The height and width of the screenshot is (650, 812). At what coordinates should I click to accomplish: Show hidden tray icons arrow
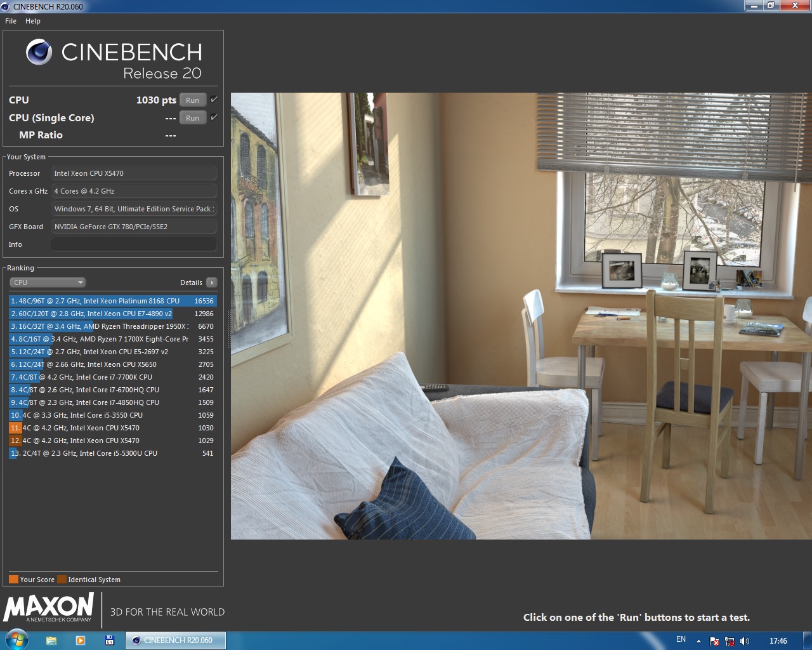click(x=698, y=641)
